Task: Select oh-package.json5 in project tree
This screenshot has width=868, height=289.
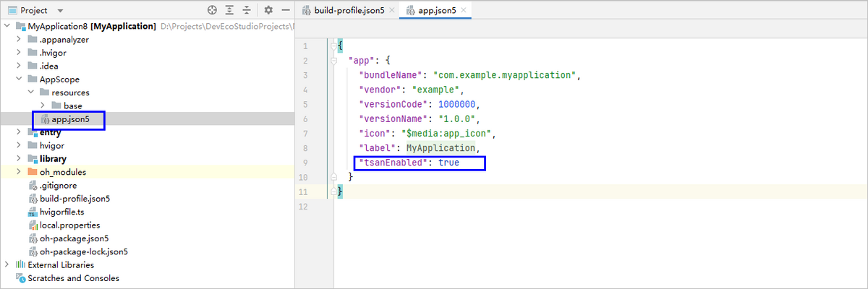Action: 74,238
